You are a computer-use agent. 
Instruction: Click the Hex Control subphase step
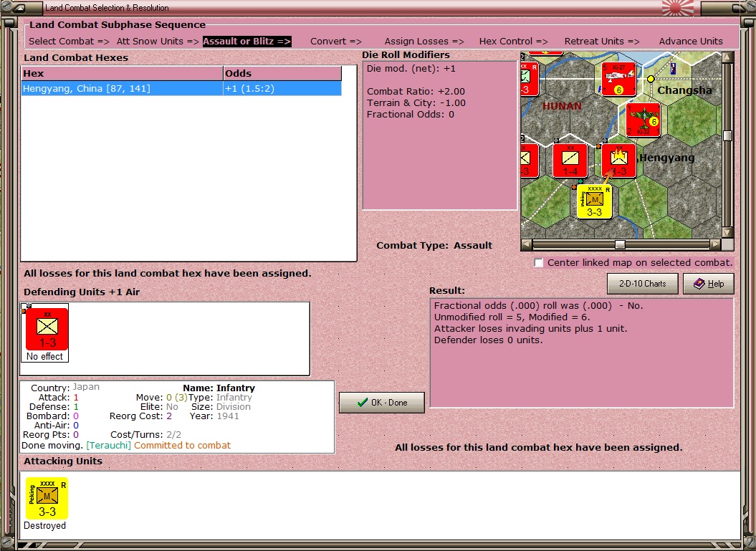514,42
